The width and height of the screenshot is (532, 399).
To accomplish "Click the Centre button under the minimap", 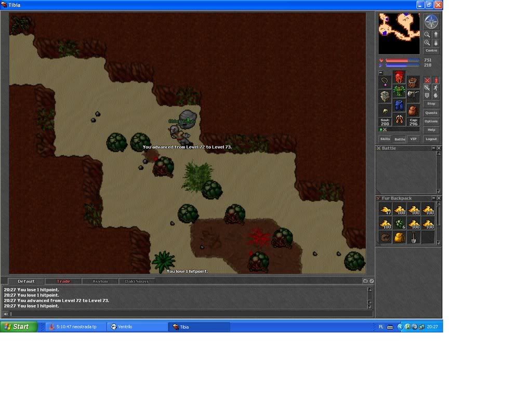I will 431,50.
